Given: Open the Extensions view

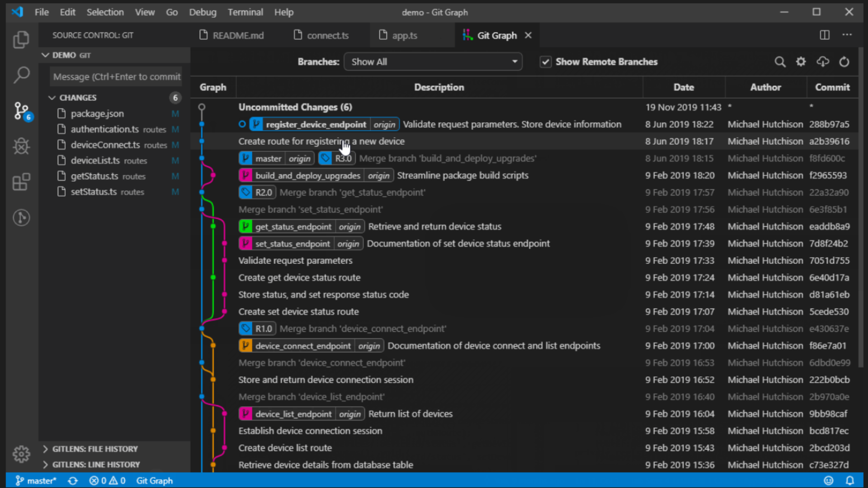Looking at the screenshot, I should pyautogui.click(x=21, y=182).
